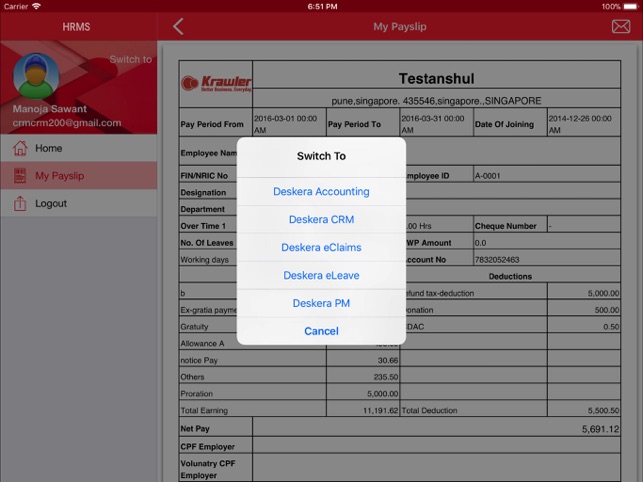Tap the My Payslip receipt icon
The image size is (643, 482).
(20, 176)
